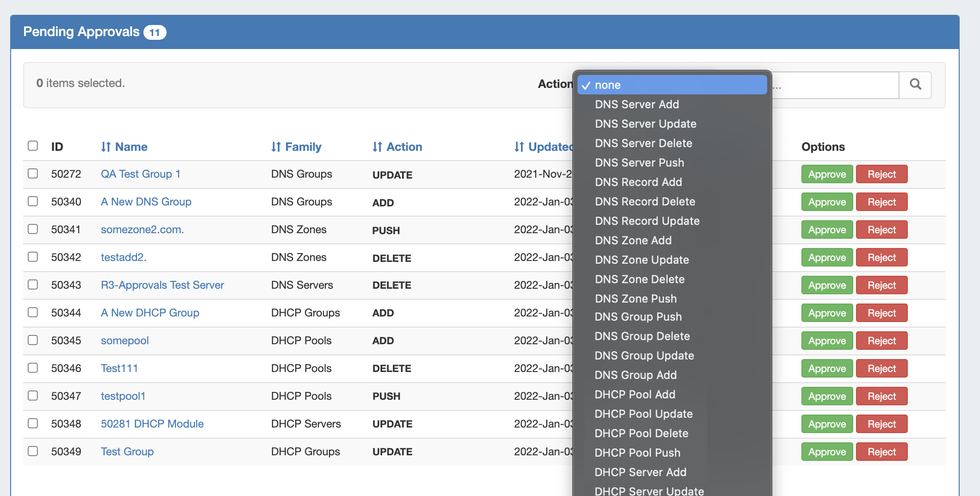This screenshot has width=980, height=496.
Task: Sort table by Action column
Action: pyautogui.click(x=397, y=147)
